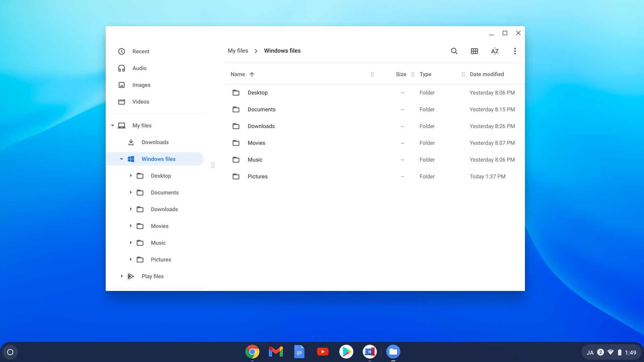
Task: Sort by Size column header
Action: coord(401,74)
